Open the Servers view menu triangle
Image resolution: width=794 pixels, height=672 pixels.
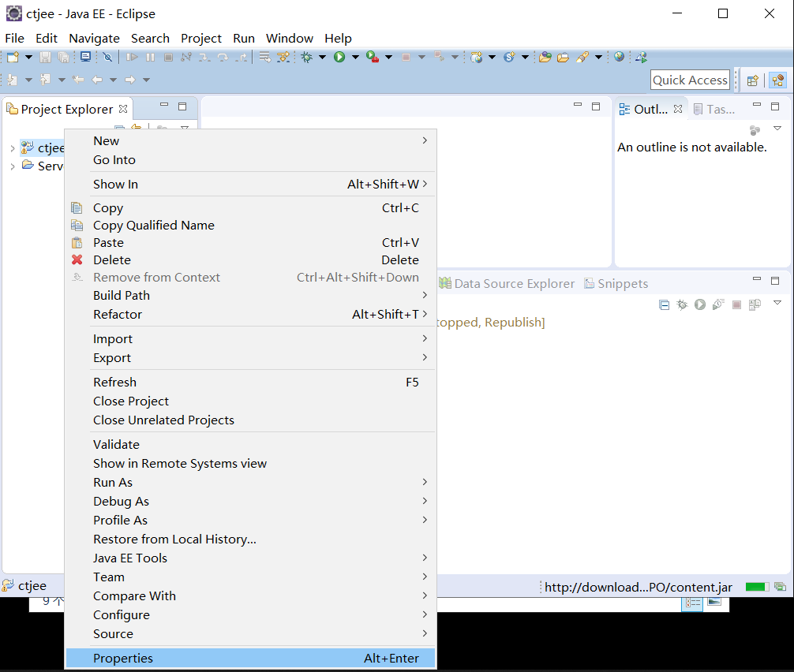pyautogui.click(x=777, y=303)
